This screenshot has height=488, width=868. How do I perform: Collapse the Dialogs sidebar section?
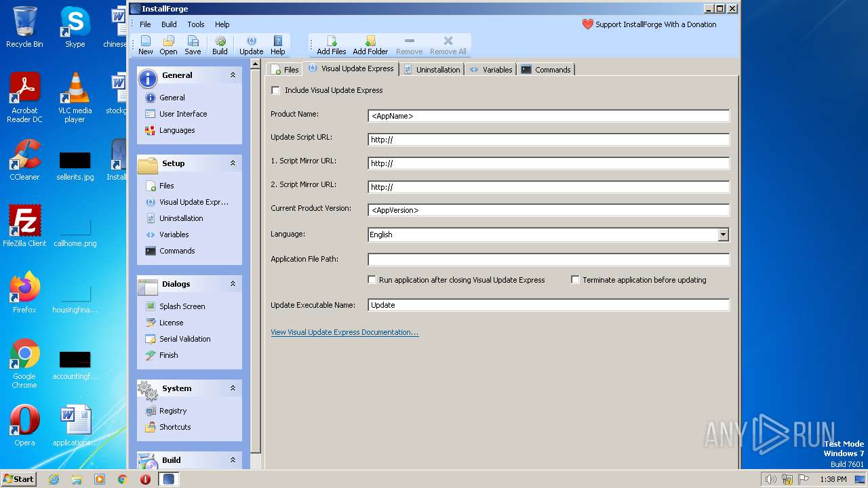pos(233,284)
